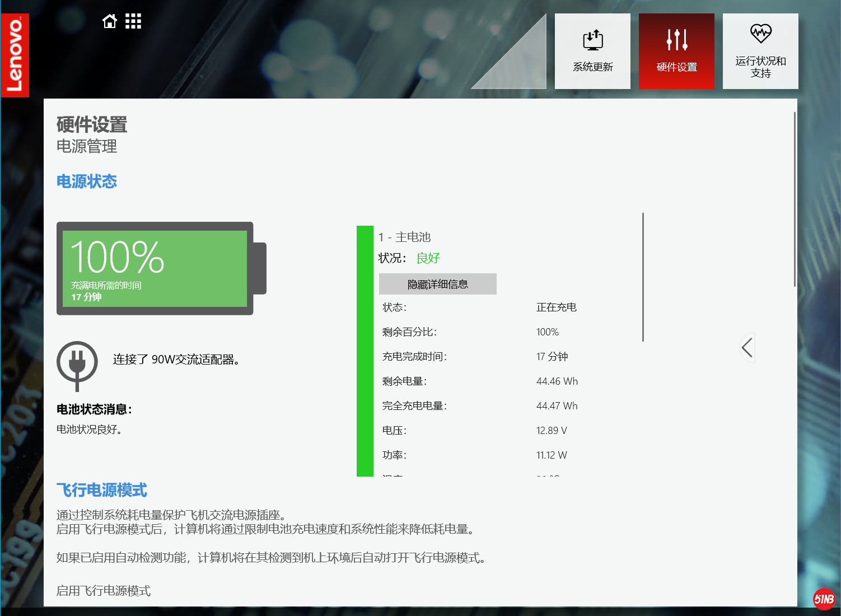The width and height of the screenshot is (841, 616).
Task: Click the green battery graphic showing 100%
Action: (155, 268)
